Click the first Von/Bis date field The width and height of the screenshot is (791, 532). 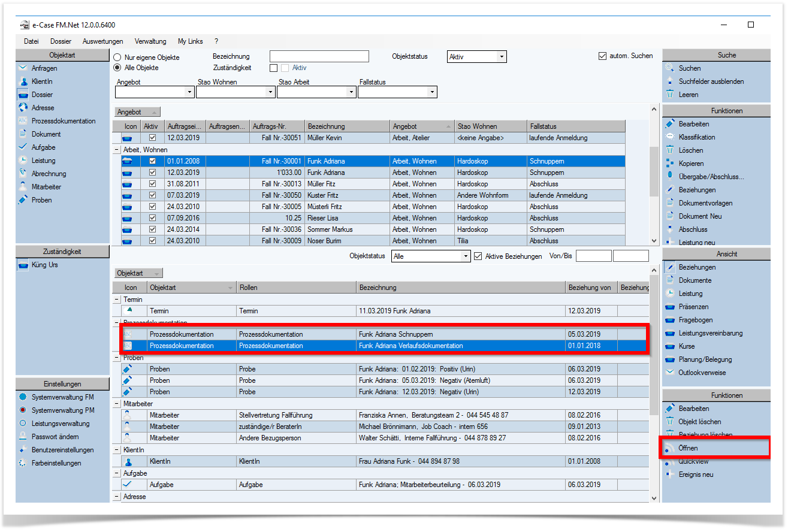tap(594, 256)
